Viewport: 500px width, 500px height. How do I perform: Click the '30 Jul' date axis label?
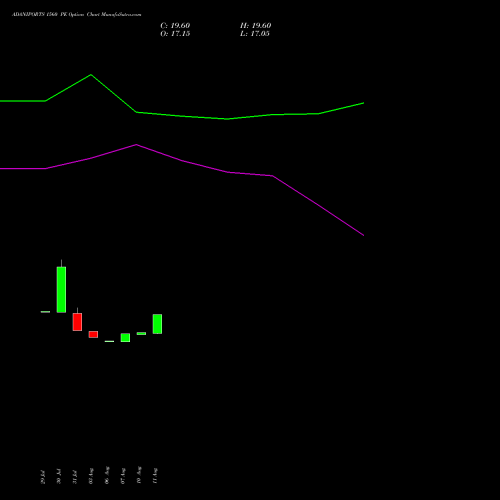pos(59,477)
